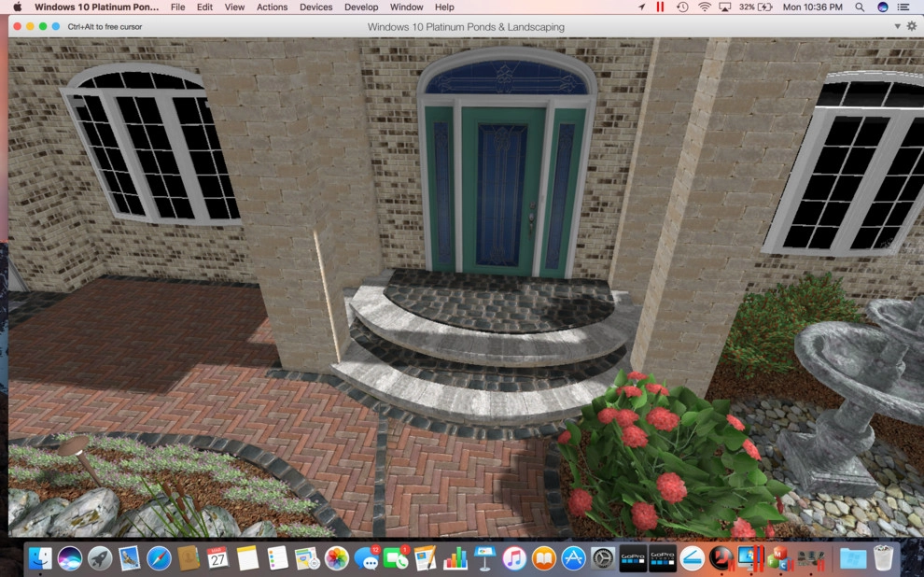Open Launchpad rocket icon in dock
Viewport: 924px width, 577px height.
click(100, 557)
